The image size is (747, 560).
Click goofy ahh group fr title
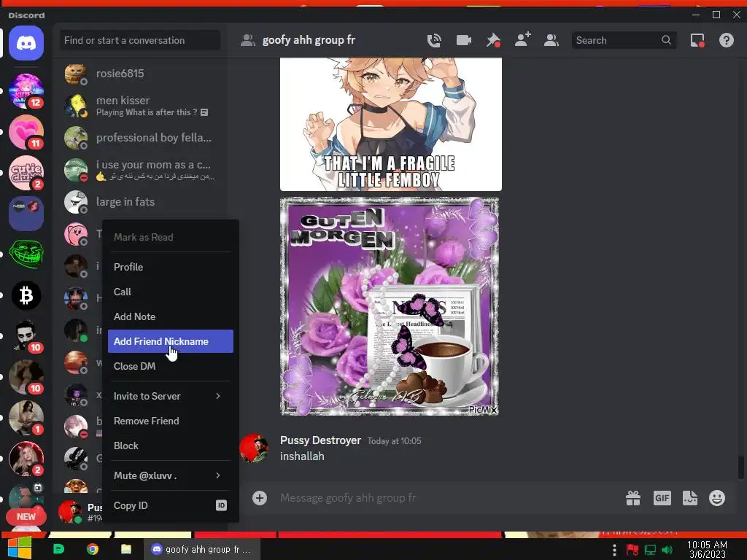click(309, 41)
